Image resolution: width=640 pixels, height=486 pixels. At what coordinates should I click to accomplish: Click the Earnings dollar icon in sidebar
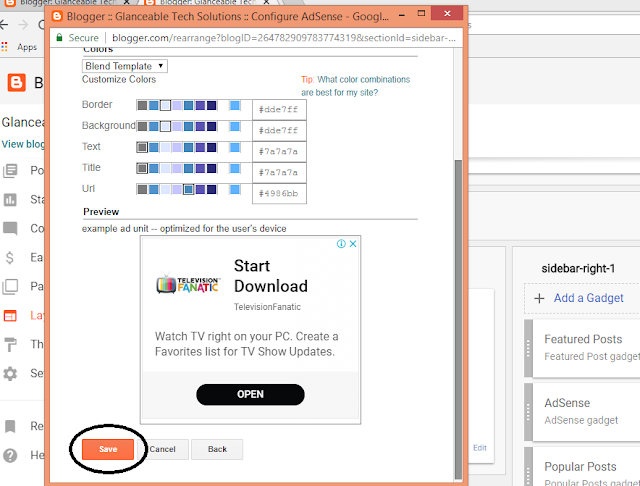[x=10, y=257]
